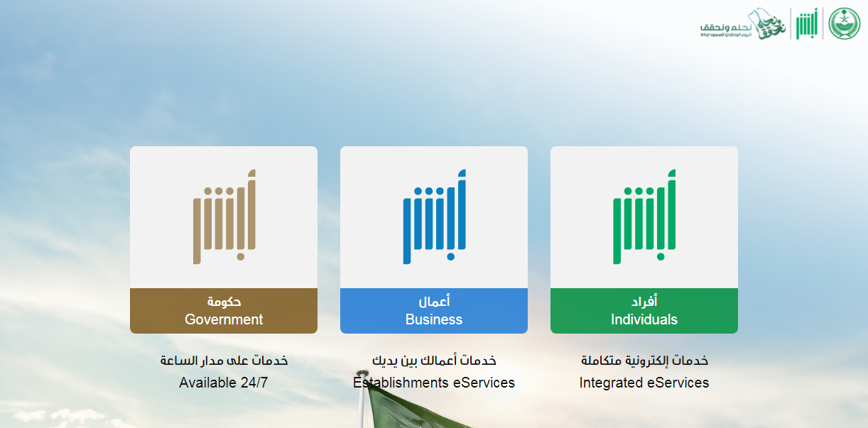Image resolution: width=868 pixels, height=428 pixels.
Task: Click the brown Government label button
Action: [x=224, y=311]
